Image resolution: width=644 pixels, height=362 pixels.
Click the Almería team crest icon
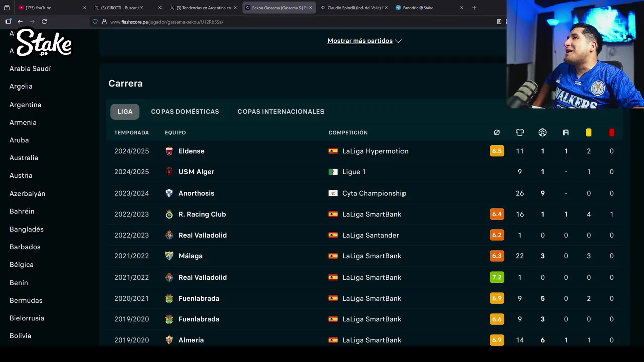click(169, 340)
